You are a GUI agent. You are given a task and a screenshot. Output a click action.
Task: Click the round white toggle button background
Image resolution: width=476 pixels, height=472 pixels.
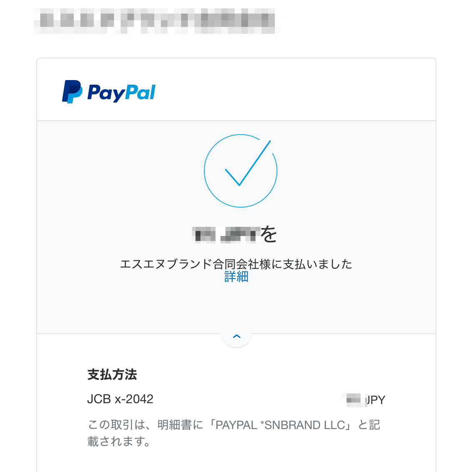(236, 331)
